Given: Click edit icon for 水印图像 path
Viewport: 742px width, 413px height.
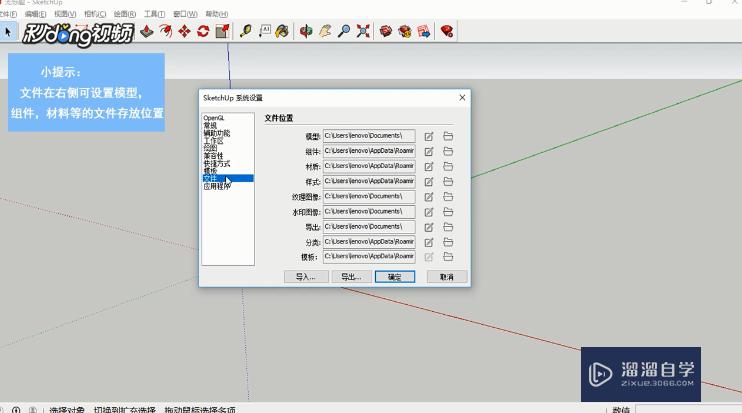Looking at the screenshot, I should pos(429,212).
